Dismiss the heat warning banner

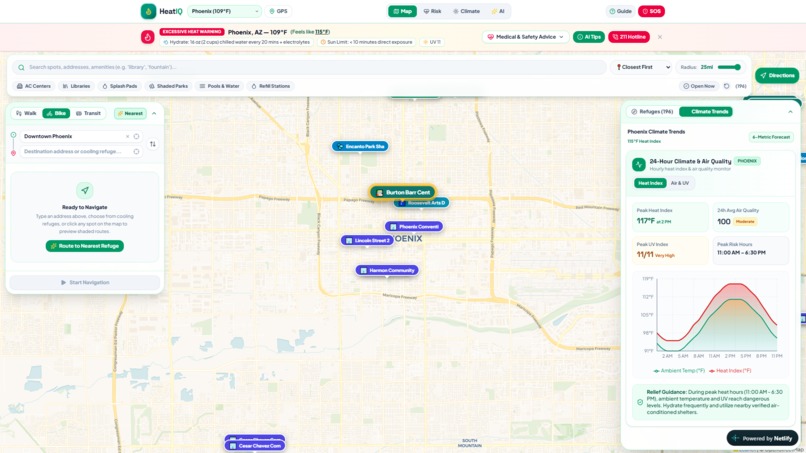[660, 37]
